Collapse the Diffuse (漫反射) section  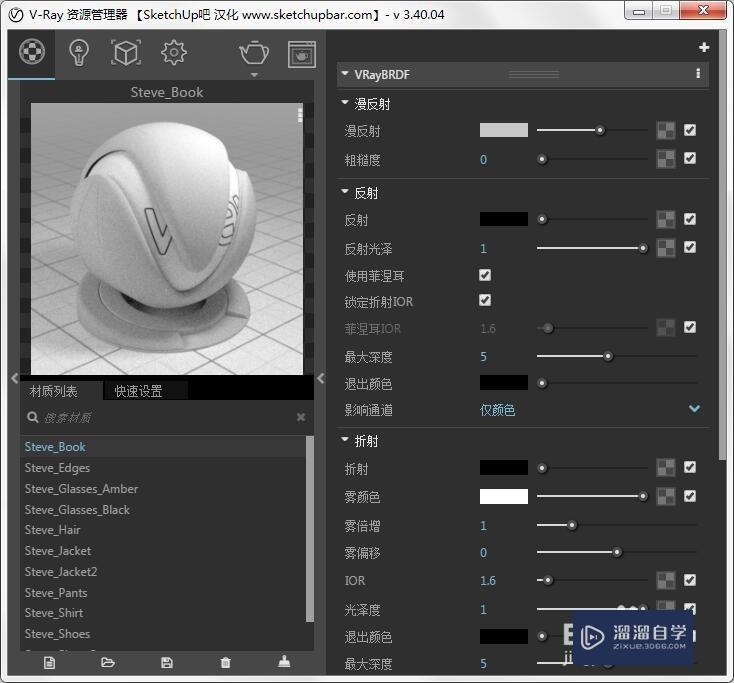(345, 102)
